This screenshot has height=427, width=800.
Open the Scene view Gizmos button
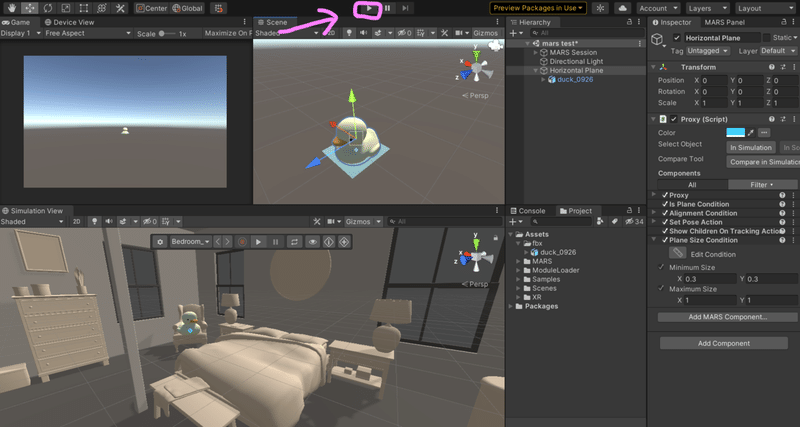tap(485, 33)
